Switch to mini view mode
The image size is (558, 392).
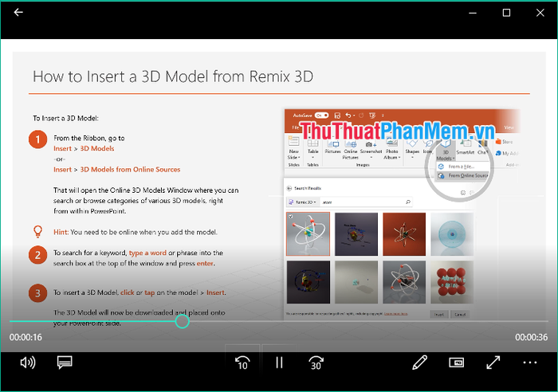click(456, 363)
